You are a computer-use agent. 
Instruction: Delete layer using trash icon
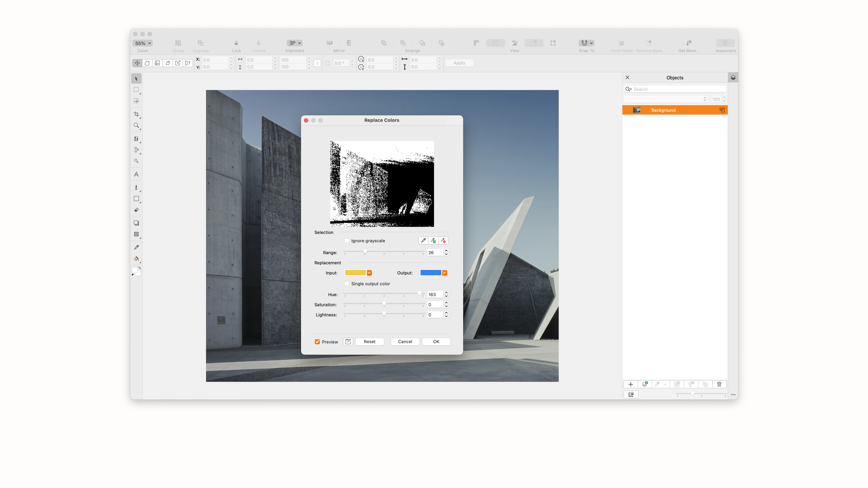719,384
